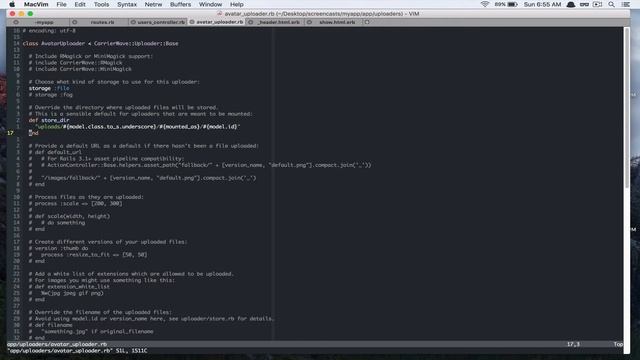
Task: Open the Edit menu
Action: 80,4
